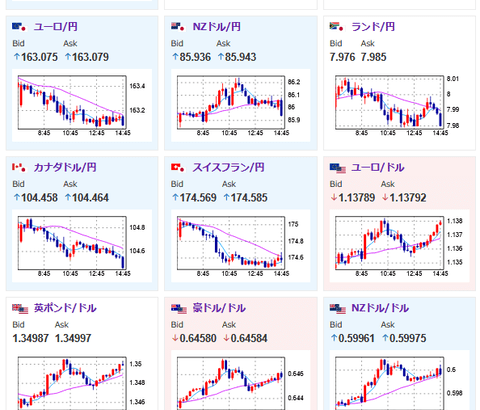Open the 英ポンド/ドル pair link
This screenshot has height=410, width=480.
pyautogui.click(x=65, y=308)
